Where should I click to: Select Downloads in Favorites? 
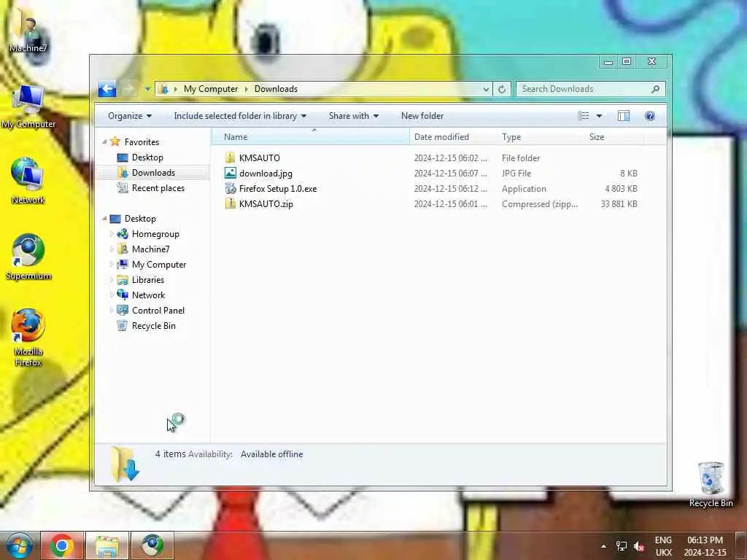[x=153, y=172]
